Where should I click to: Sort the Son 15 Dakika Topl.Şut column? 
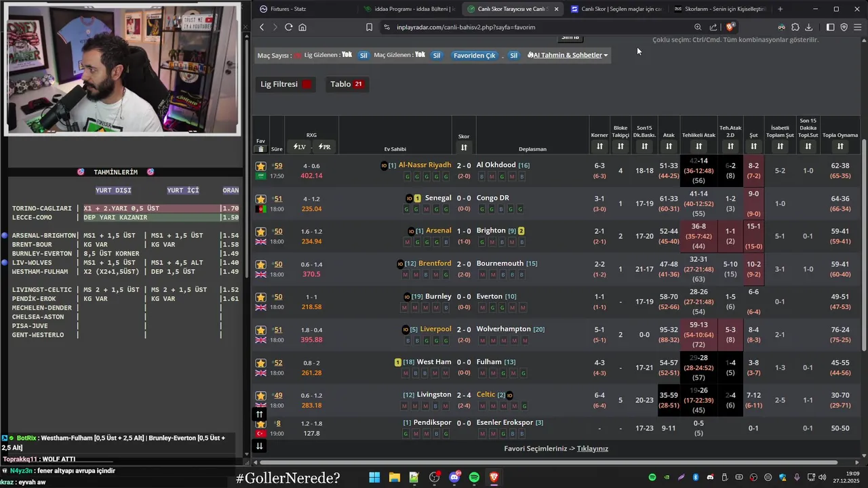[808, 146]
